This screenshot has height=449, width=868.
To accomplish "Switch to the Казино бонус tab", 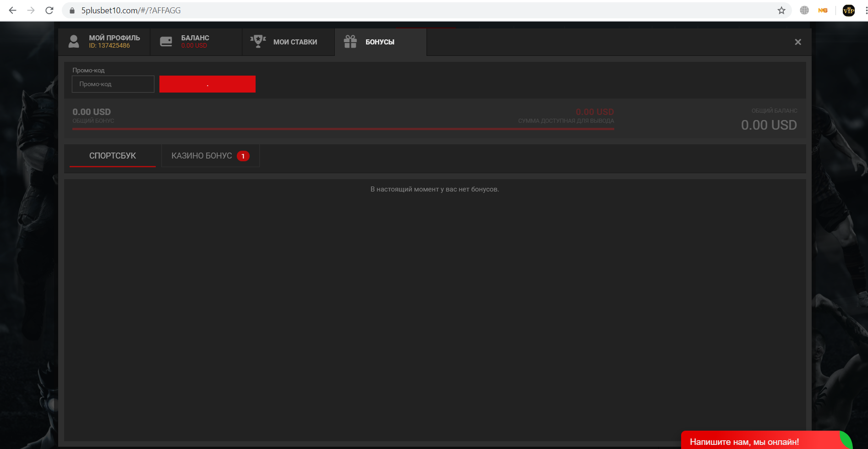I will (x=210, y=156).
